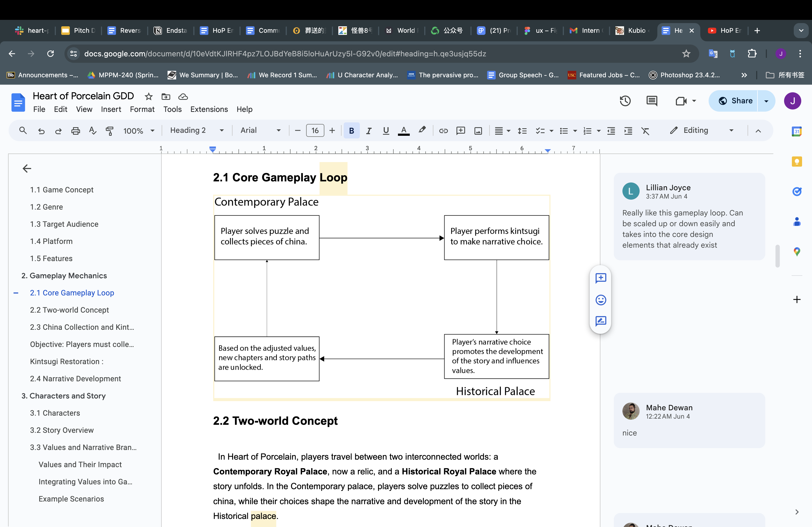Viewport: 812px width, 527px height.
Task: Open Google Tasks side panel
Action: [797, 191]
